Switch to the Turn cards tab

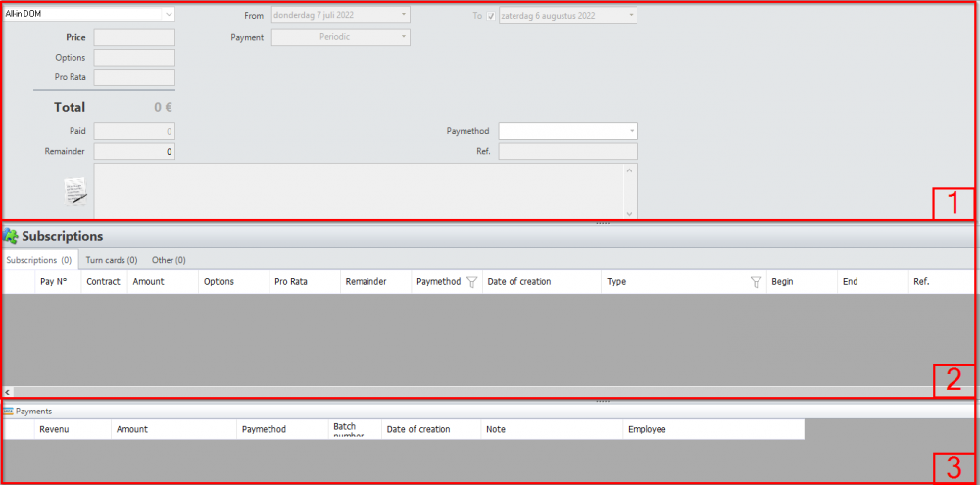(111, 260)
